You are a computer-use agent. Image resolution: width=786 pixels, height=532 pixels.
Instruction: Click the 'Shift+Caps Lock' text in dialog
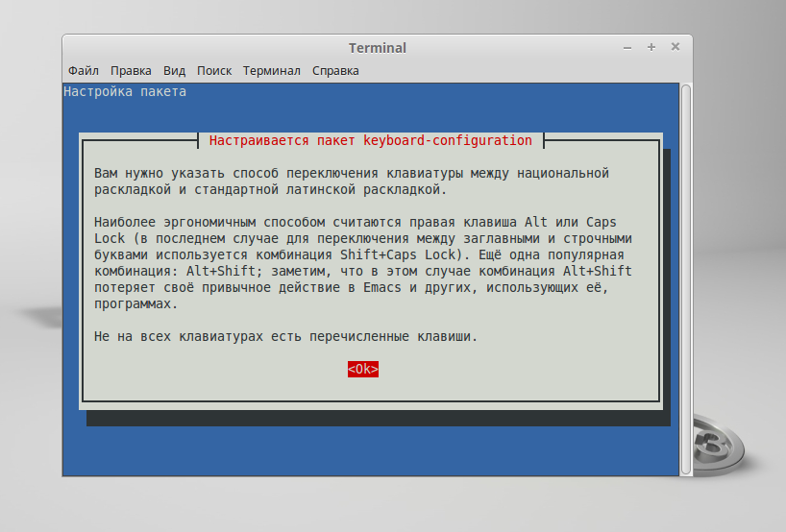(400, 254)
